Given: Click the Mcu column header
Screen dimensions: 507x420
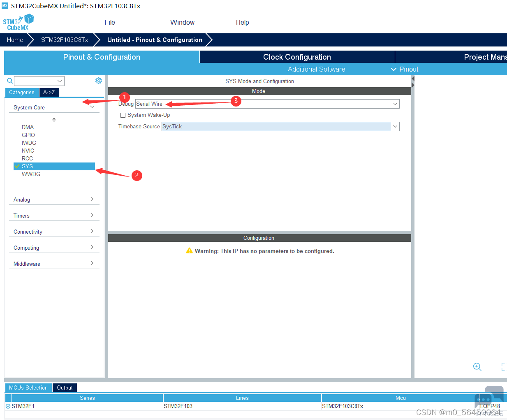Looking at the screenshot, I should tap(401, 398).
